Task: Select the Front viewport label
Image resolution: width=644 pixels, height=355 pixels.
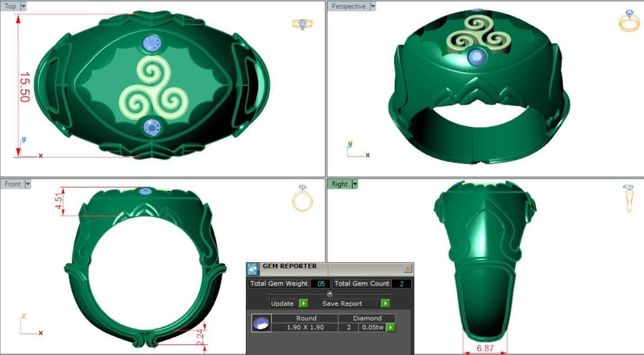Action: [x=13, y=184]
